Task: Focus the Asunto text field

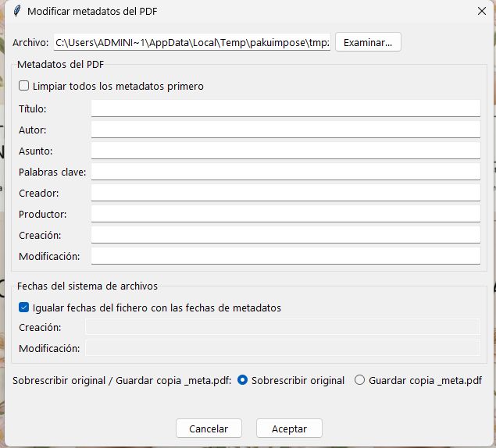Action: click(x=286, y=151)
